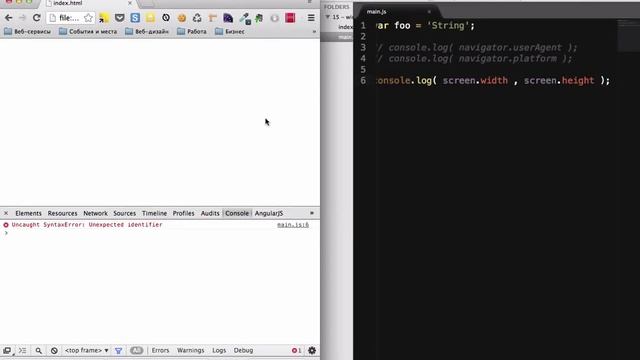Switch to Resources tab in DevTools

(62, 213)
